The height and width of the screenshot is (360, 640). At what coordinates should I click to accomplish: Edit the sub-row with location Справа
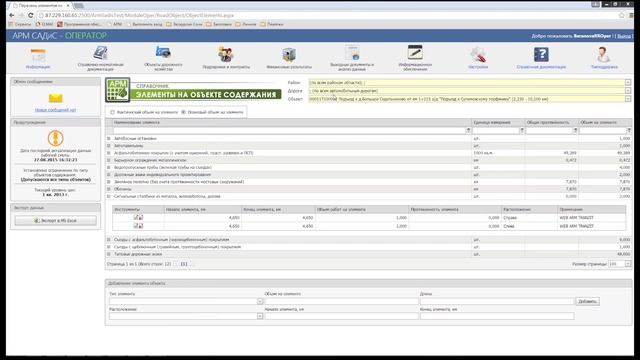[x=136, y=218]
